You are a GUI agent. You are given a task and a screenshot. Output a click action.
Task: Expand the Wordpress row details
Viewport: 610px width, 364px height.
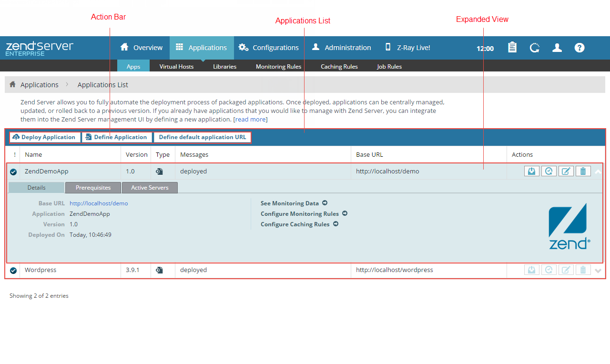click(x=598, y=271)
